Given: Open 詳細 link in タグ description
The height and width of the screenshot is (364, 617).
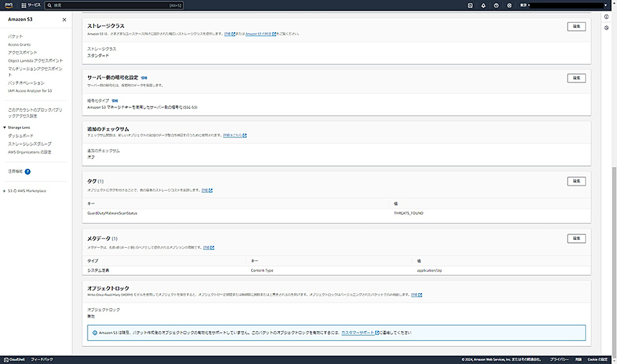Looking at the screenshot, I should [x=207, y=191].
